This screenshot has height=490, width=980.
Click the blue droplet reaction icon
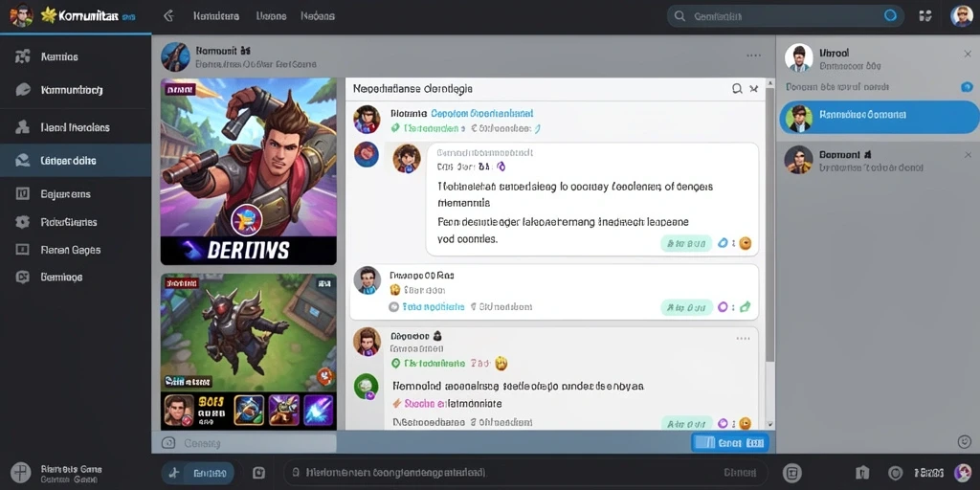(x=724, y=243)
